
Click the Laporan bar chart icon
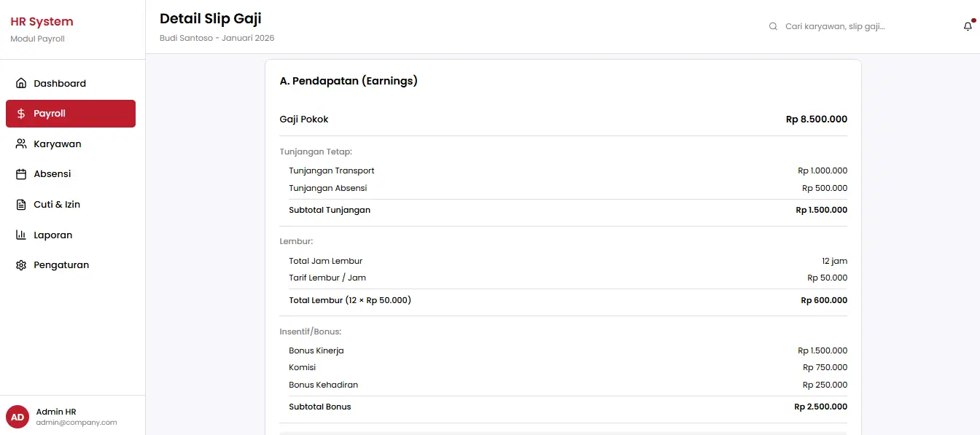[x=21, y=235]
